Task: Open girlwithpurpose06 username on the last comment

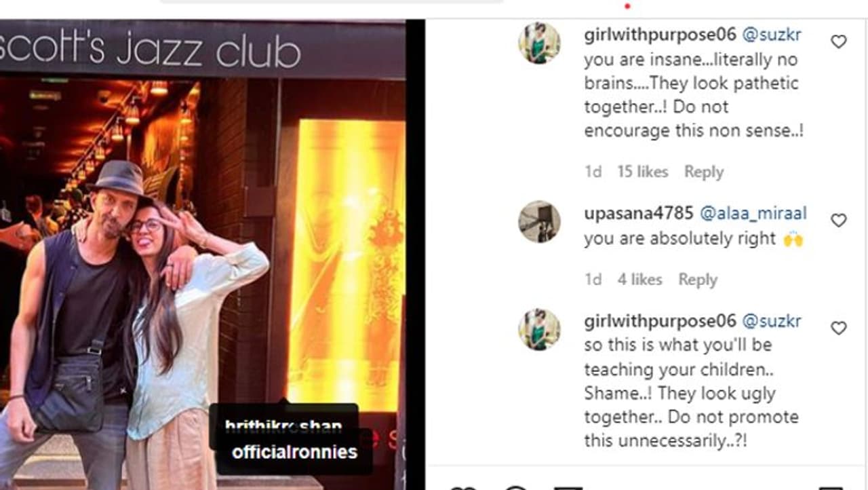Action: pos(660,320)
